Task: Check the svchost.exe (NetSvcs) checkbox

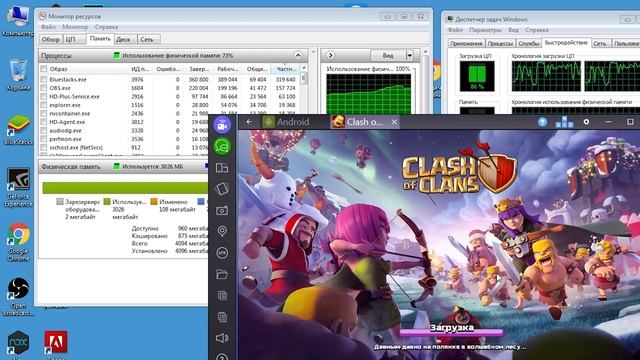Action: (x=44, y=148)
